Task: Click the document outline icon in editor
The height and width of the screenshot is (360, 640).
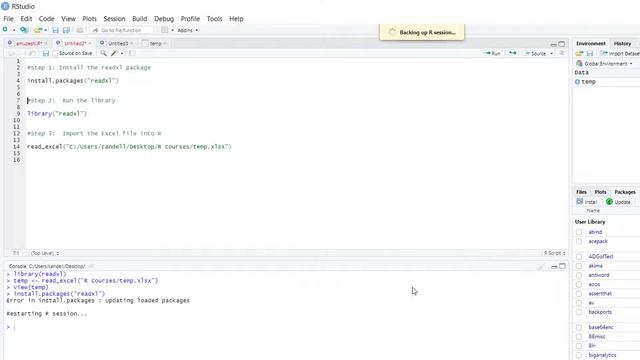Action: coord(562,53)
